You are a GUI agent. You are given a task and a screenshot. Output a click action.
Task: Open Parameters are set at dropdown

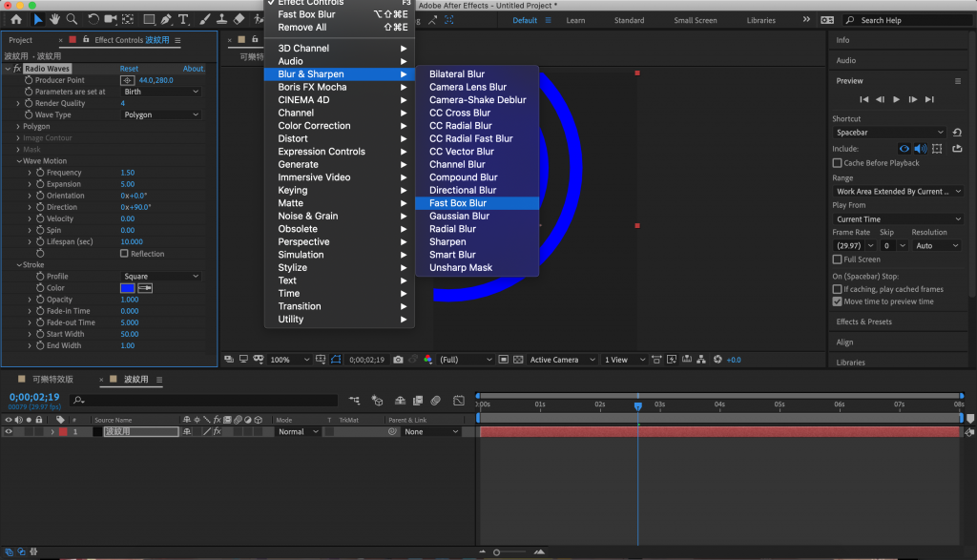click(x=160, y=92)
